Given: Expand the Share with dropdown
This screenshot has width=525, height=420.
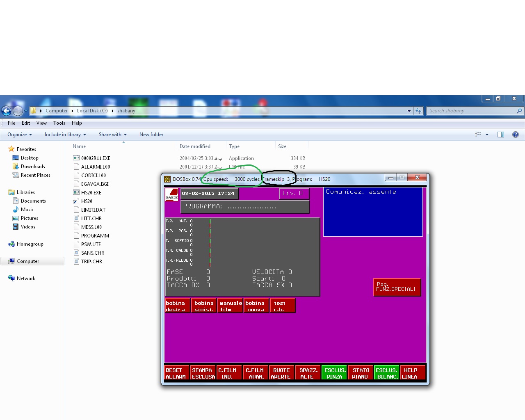Looking at the screenshot, I should [x=113, y=135].
